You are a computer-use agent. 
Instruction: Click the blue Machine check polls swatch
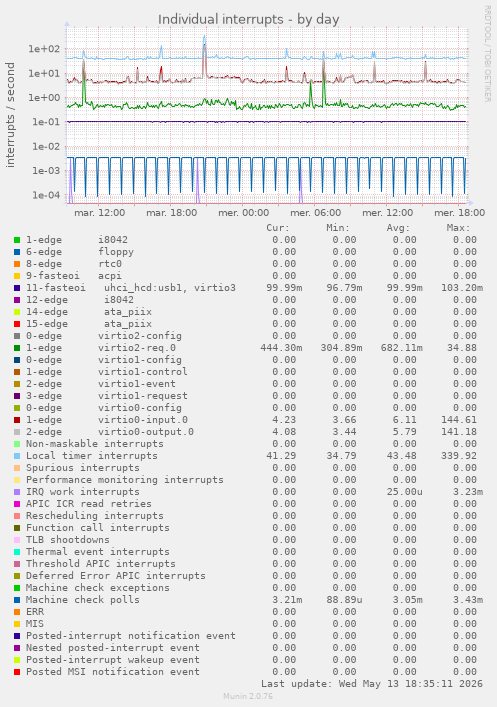[x=17, y=600]
